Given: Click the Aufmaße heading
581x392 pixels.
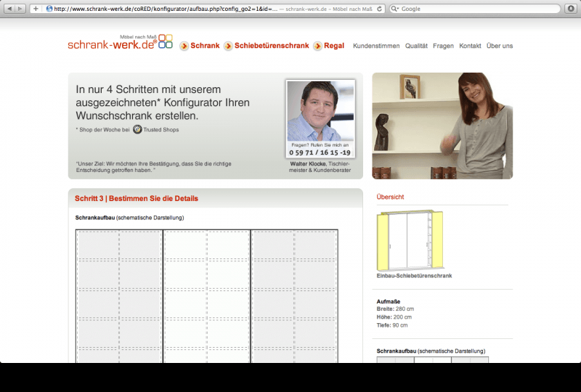Looking at the screenshot, I should coord(389,301).
